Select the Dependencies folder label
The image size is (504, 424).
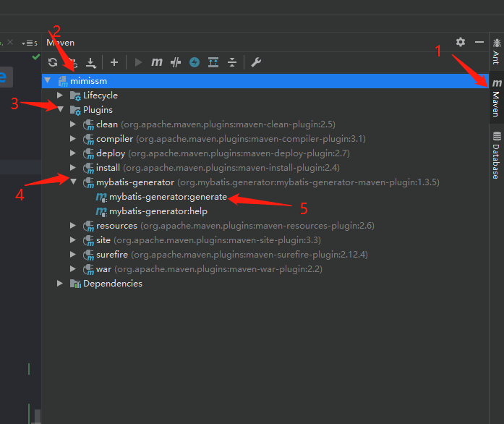pos(113,284)
